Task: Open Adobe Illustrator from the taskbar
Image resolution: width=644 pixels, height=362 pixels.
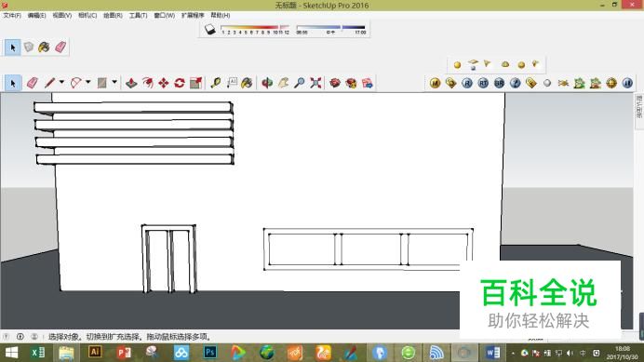Action: [x=95, y=353]
